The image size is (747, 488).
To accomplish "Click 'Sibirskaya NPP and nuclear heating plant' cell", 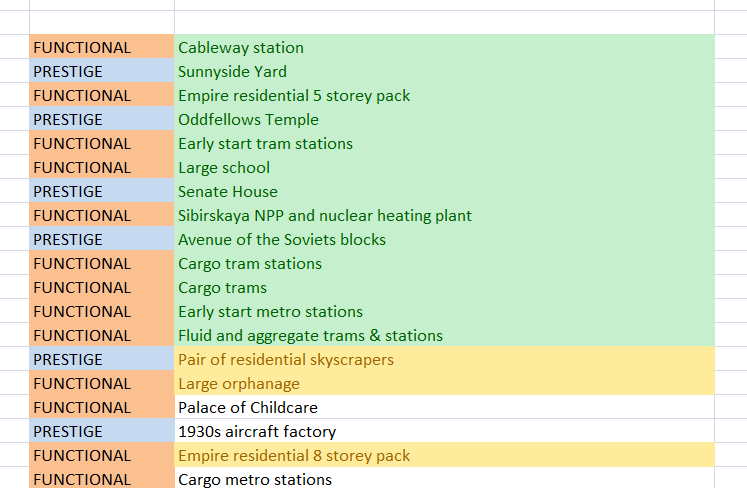I will point(325,216).
